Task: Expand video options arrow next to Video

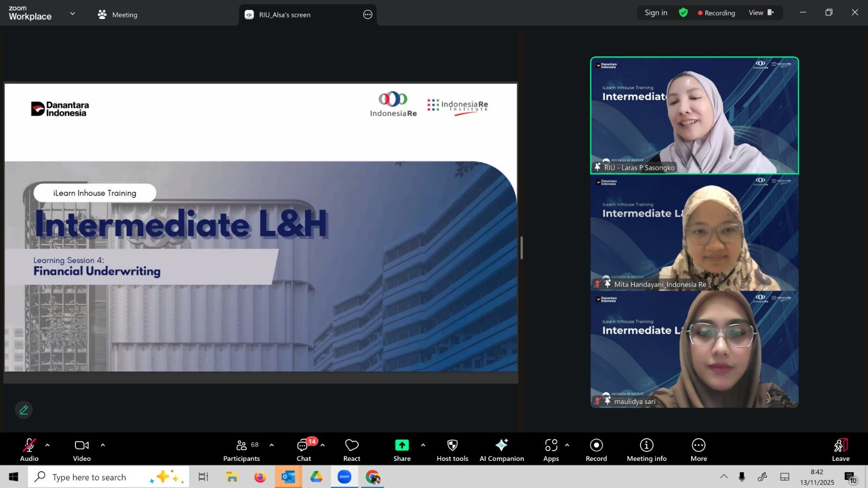Action: click(x=103, y=445)
